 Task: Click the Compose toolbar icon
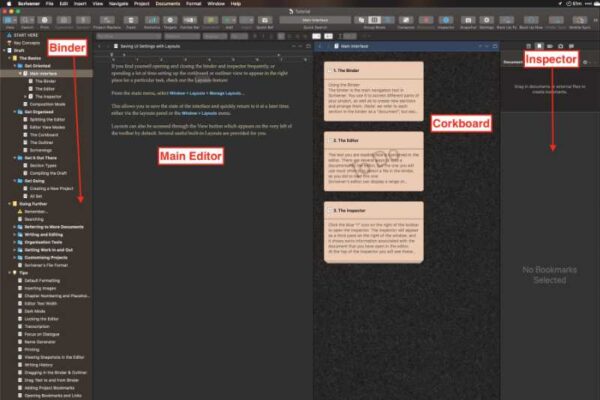(406, 20)
